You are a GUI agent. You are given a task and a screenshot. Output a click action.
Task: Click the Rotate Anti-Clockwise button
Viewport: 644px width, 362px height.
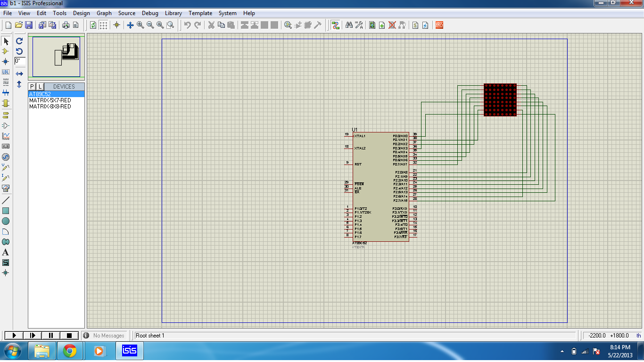[x=19, y=51]
